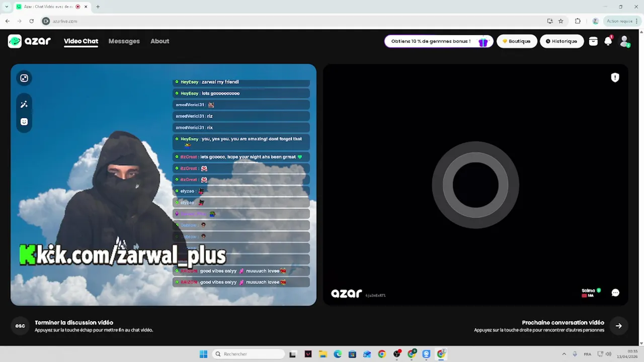
Task: Click the next conversation arrow button
Action: pos(619,326)
